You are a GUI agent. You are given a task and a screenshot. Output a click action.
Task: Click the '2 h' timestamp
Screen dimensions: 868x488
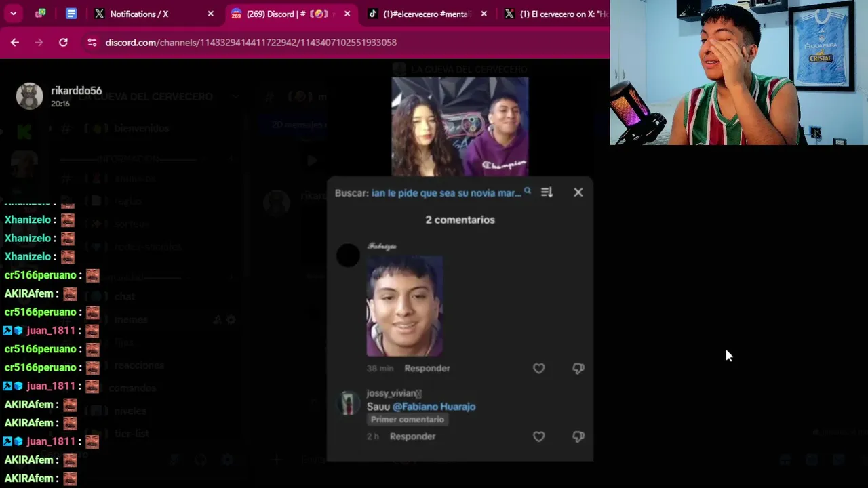373,436
